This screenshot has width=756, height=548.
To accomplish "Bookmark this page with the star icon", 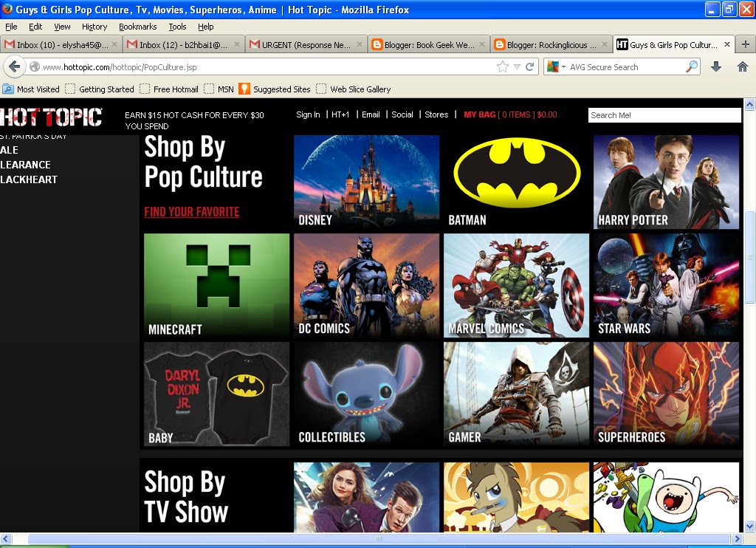I will (502, 67).
